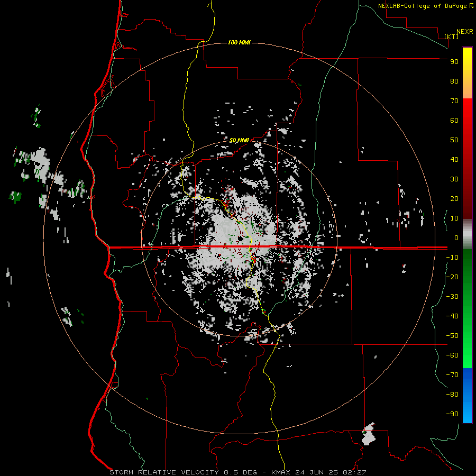Click the 100 NMI range ring label
The height and width of the screenshot is (476, 476).
(239, 42)
